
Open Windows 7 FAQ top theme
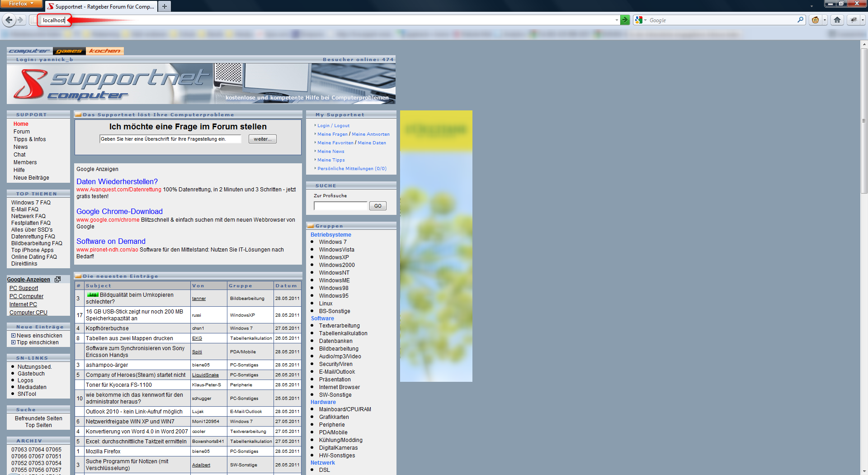(x=31, y=203)
